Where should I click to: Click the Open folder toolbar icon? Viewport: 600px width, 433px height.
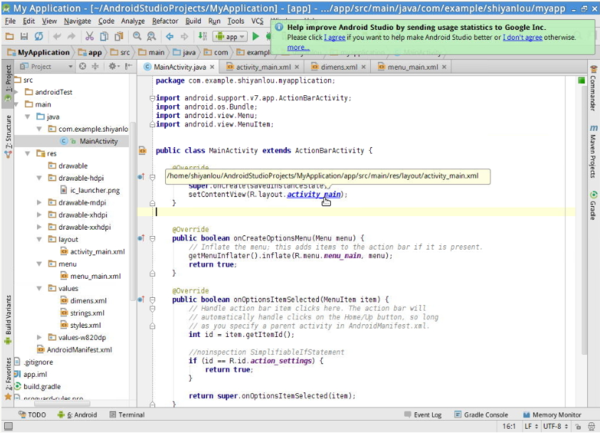(x=10, y=37)
